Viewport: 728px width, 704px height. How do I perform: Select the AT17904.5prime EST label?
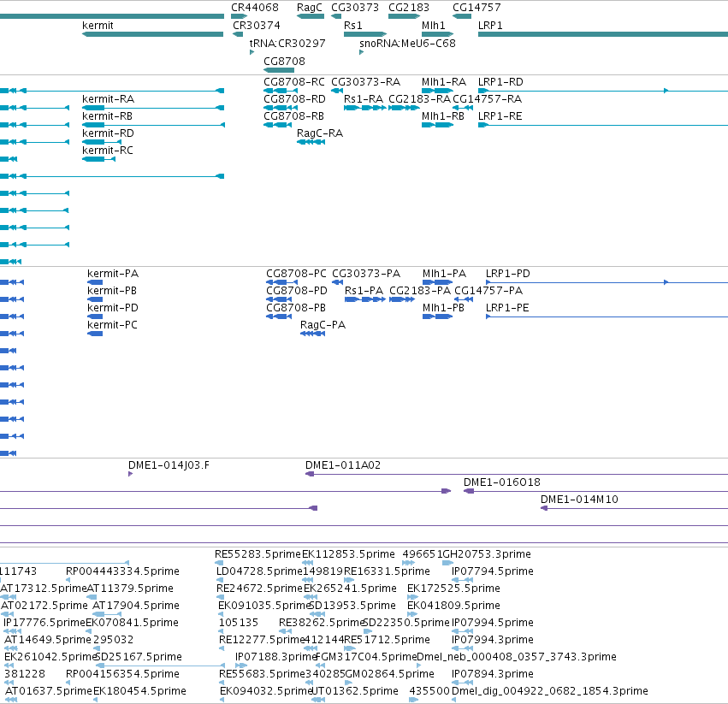[136, 606]
